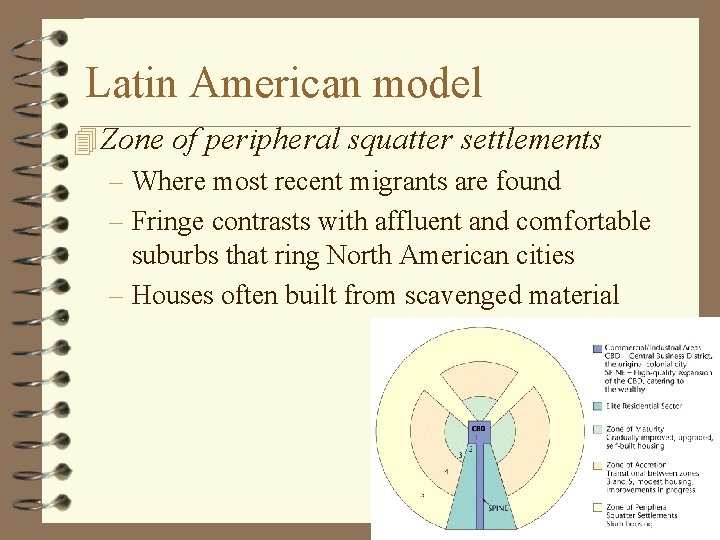This screenshot has width=720, height=540.
Task: Click the line 'Fringe contrasts with affluent and comfortable'
Action: click(x=391, y=221)
